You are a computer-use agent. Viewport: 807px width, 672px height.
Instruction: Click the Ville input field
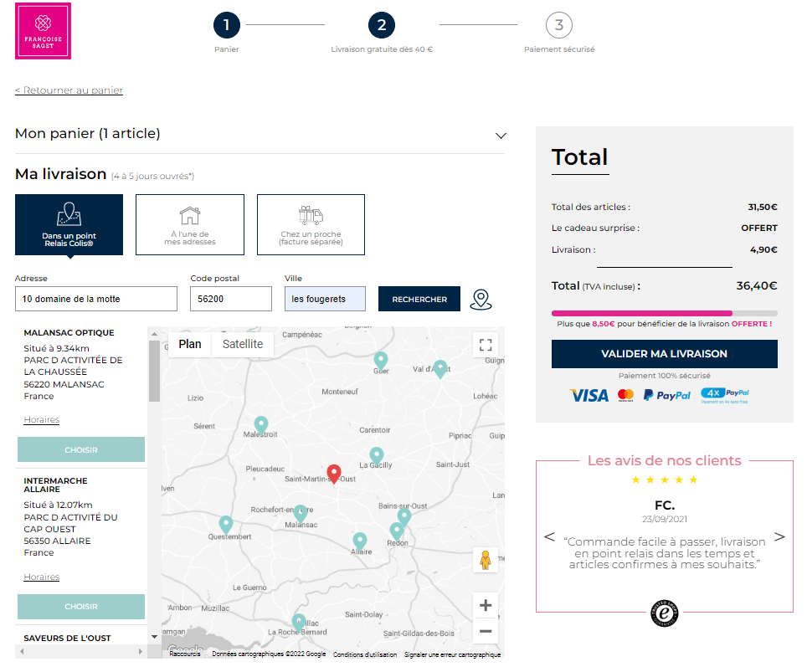[x=326, y=299]
